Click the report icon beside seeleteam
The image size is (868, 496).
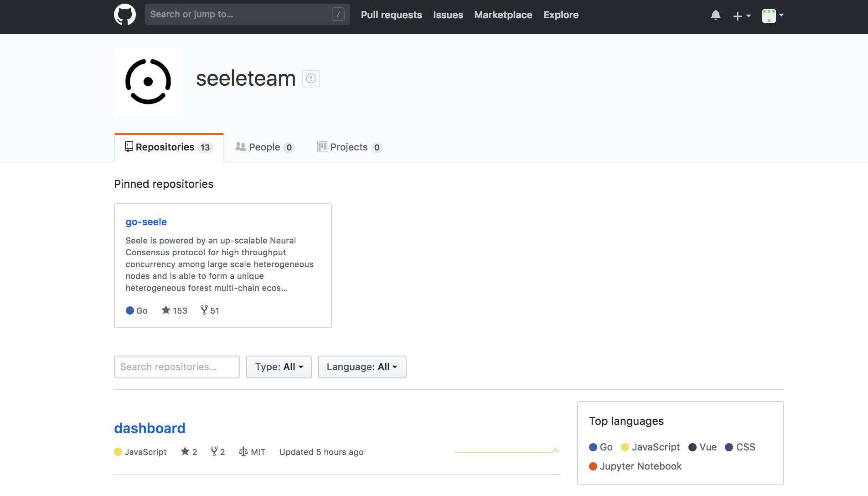point(311,78)
